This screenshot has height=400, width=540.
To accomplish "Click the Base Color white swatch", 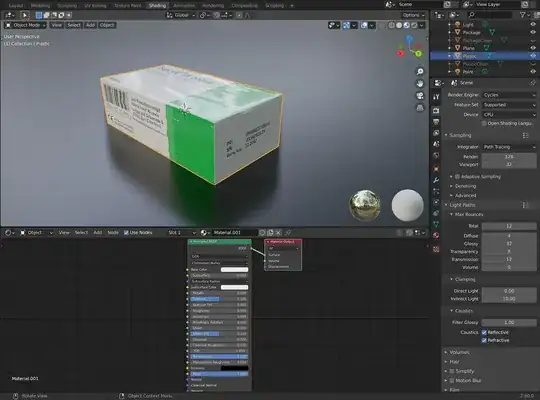I will point(234,270).
